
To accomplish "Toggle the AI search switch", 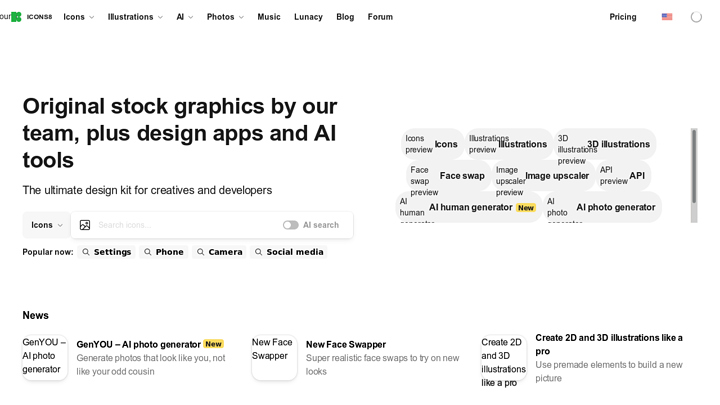I will (291, 225).
